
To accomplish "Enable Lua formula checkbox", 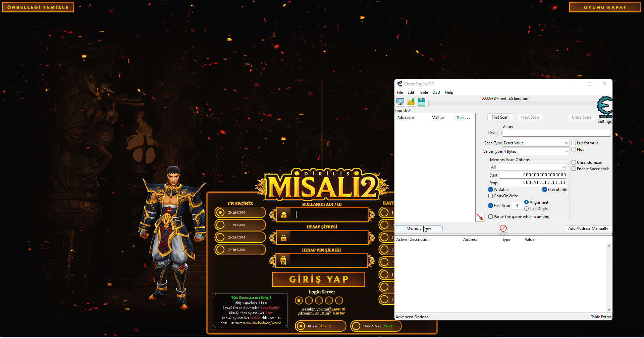I will pos(574,143).
